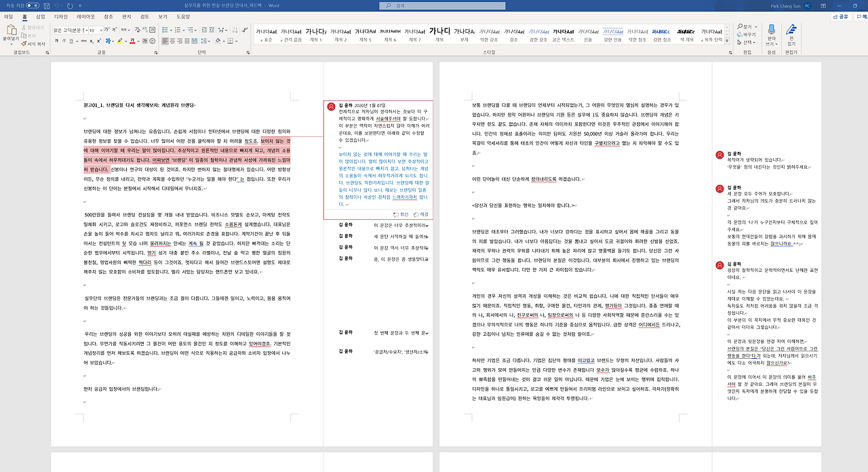Click the Redo arrow in title bar
Image resolution: width=868 pixels, height=472 pixels.
click(x=71, y=5)
